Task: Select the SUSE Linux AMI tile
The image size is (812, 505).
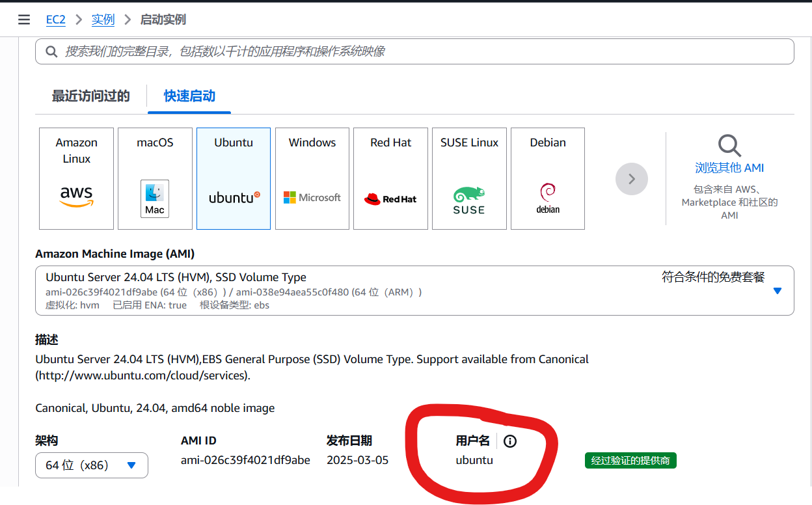Action: [x=469, y=178]
